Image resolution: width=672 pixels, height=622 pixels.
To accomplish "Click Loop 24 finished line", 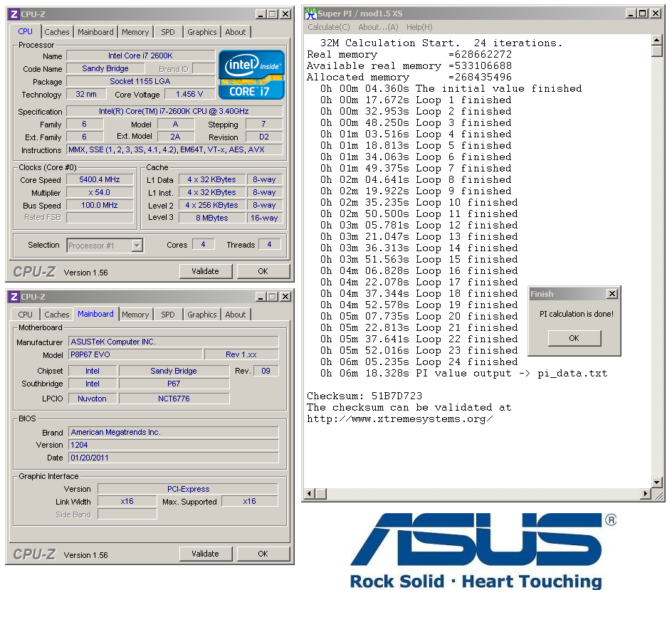I will [x=419, y=362].
